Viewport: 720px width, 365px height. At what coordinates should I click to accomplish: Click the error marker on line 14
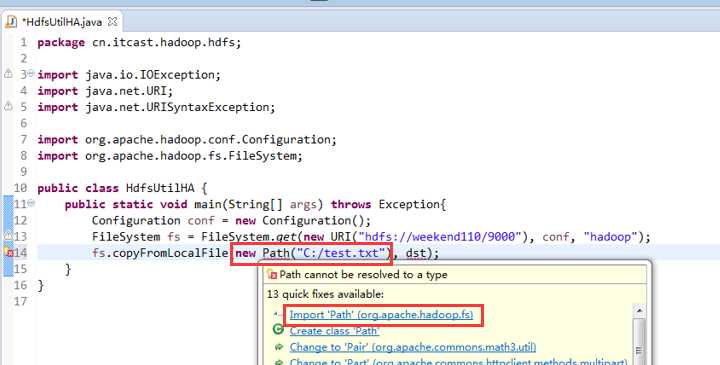pos(8,252)
